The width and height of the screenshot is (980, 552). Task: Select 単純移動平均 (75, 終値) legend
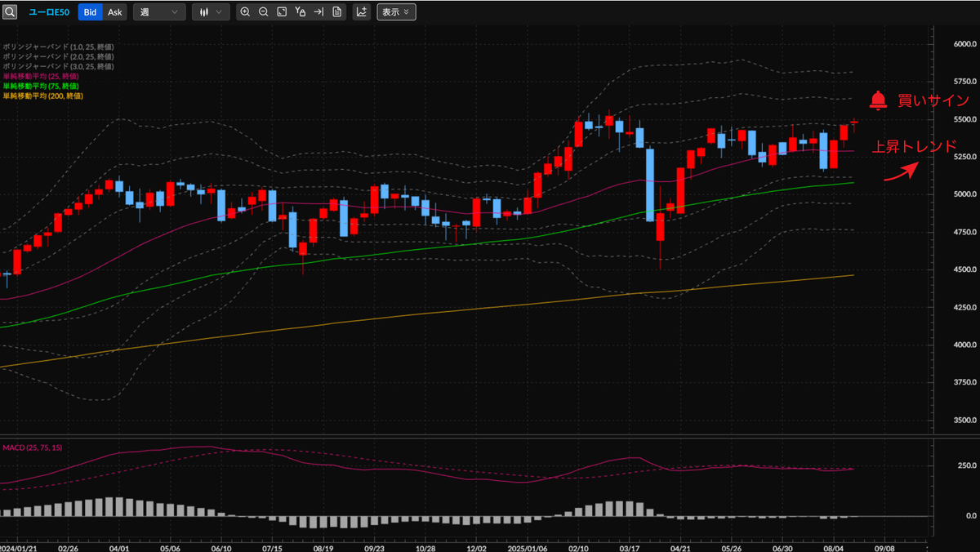click(41, 86)
